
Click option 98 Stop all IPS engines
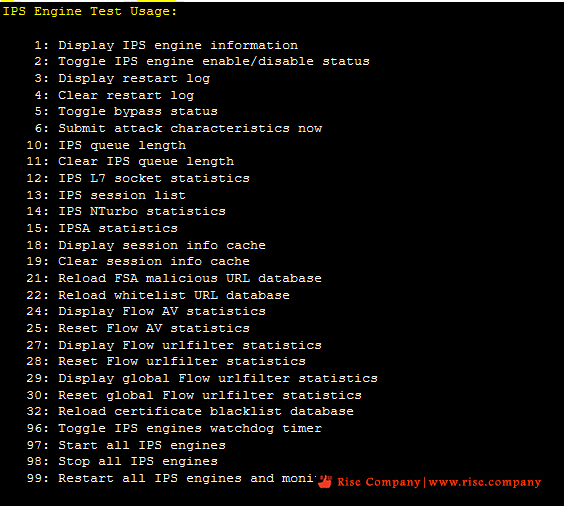click(x=122, y=461)
